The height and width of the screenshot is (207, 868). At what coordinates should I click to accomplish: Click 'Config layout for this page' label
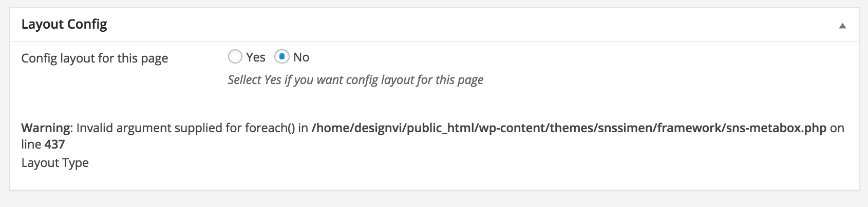(95, 58)
